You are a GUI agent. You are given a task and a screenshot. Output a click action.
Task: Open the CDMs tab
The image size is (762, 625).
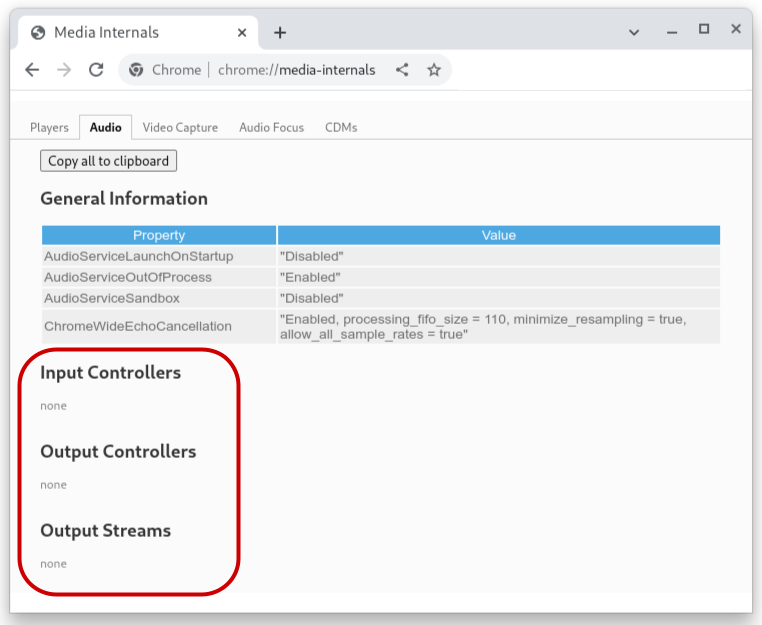341,127
